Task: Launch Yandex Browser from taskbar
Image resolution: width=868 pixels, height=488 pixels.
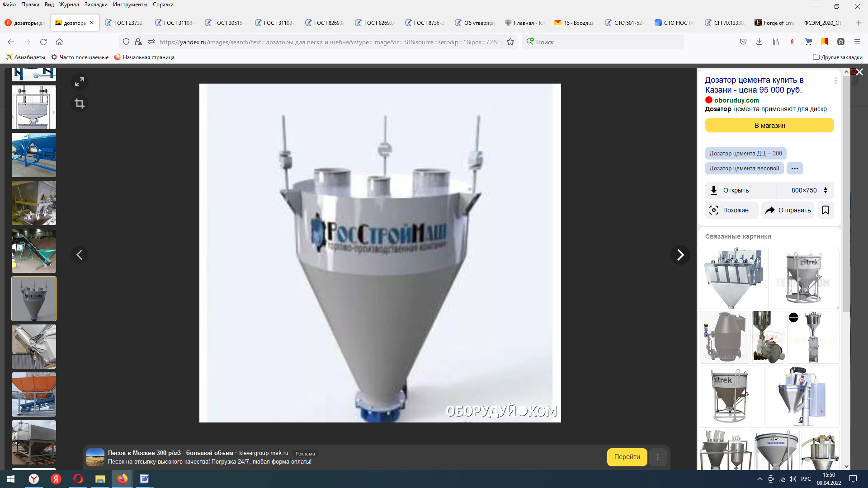Action: tap(34, 479)
